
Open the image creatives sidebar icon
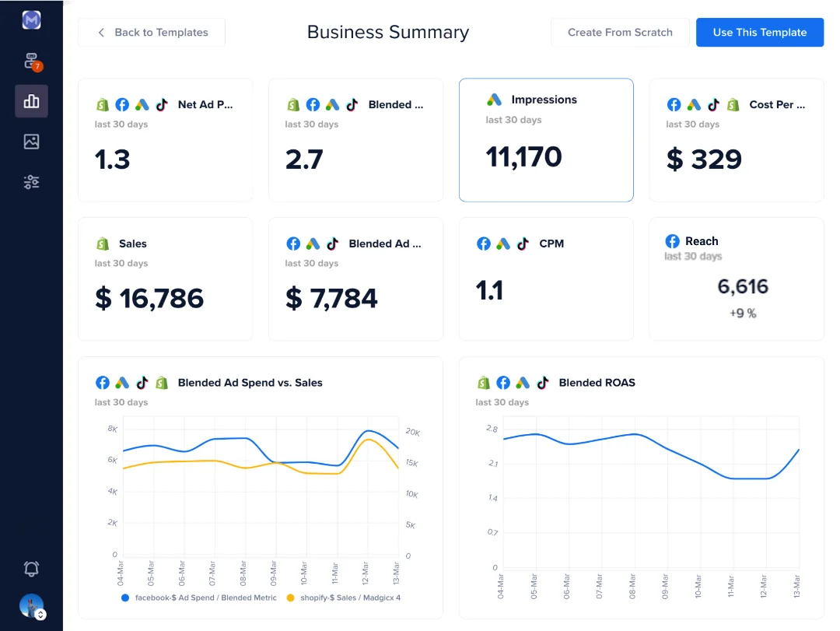[32, 142]
